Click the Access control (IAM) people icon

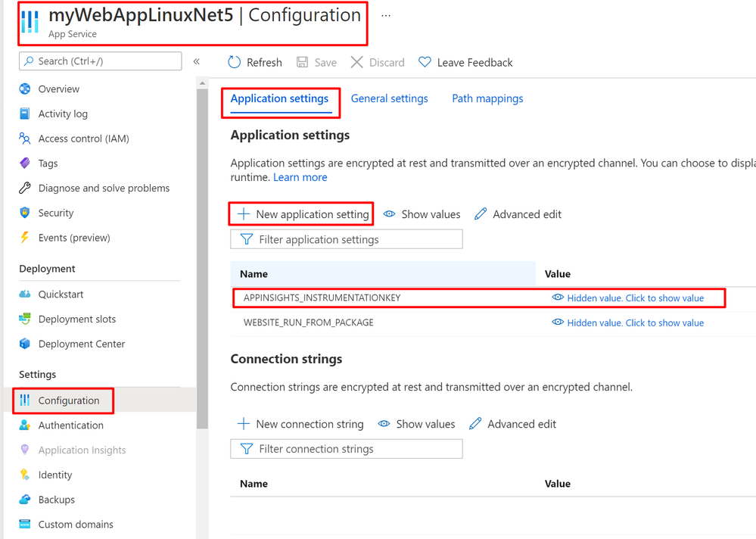click(x=24, y=139)
